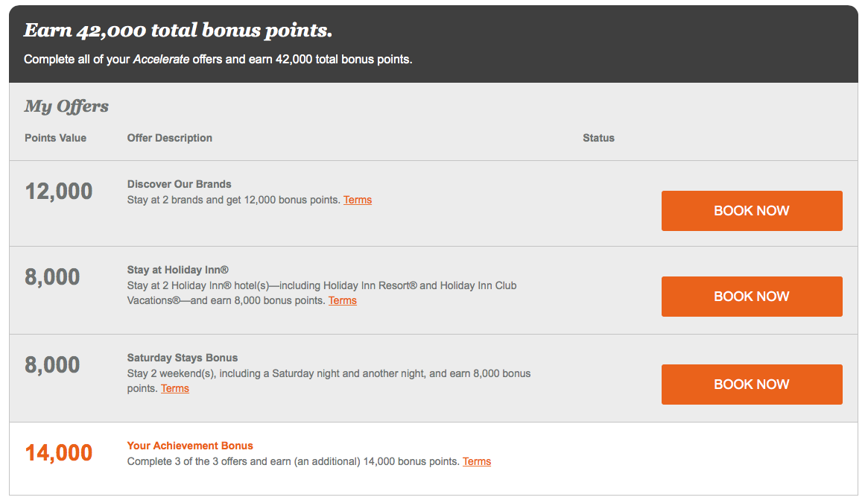Select the Saturday Stays Bonus offer title
Image resolution: width=868 pixels, height=503 pixels.
182,358
